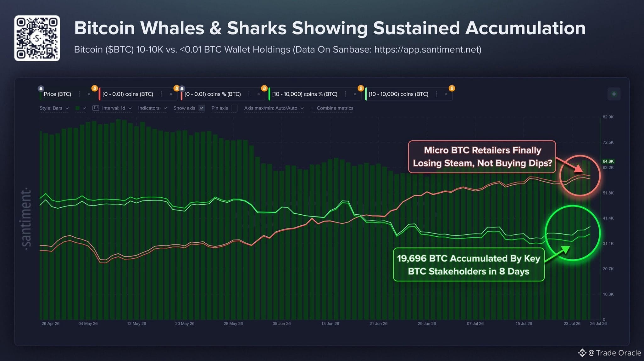This screenshot has width=644, height=361.
Task: Remove the [10 - 10,000) coins % (BTC) metric
Action: pos(355,94)
